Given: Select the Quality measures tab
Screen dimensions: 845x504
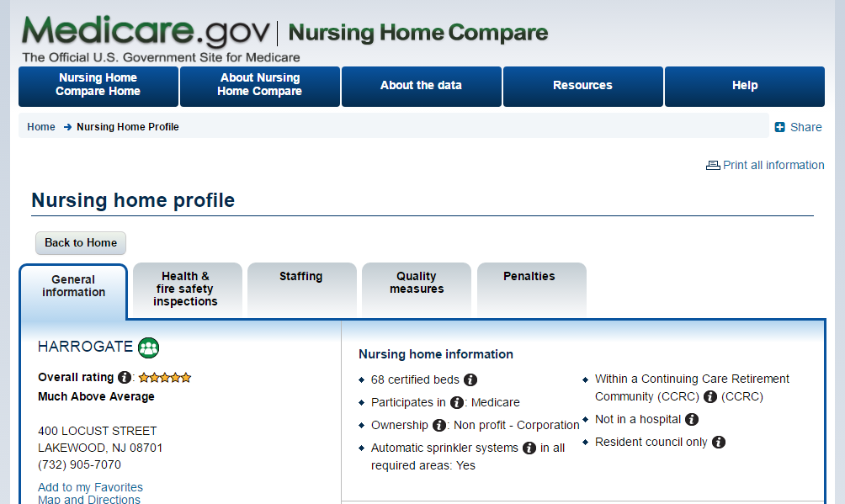Looking at the screenshot, I should point(417,283).
